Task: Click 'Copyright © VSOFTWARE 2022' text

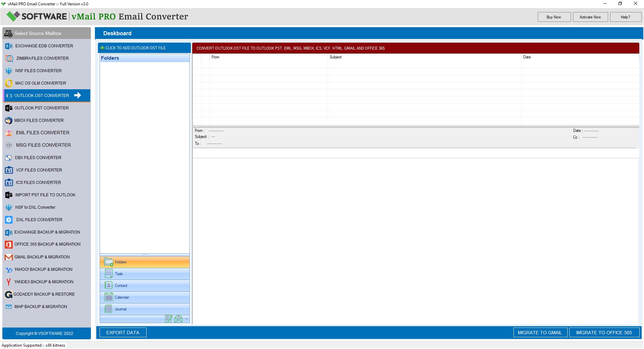Action: [44, 334]
